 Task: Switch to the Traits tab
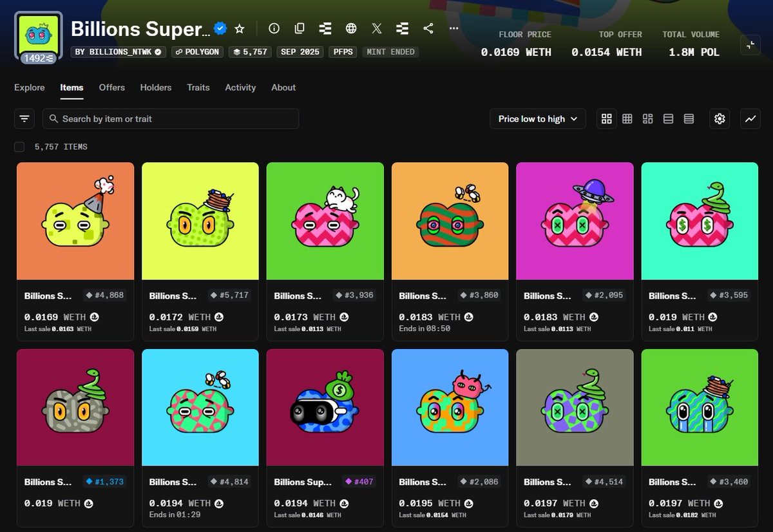coord(198,88)
